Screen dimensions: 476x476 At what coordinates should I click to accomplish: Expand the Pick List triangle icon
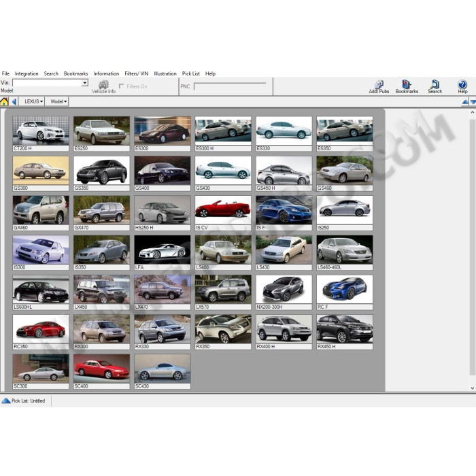pos(5,401)
